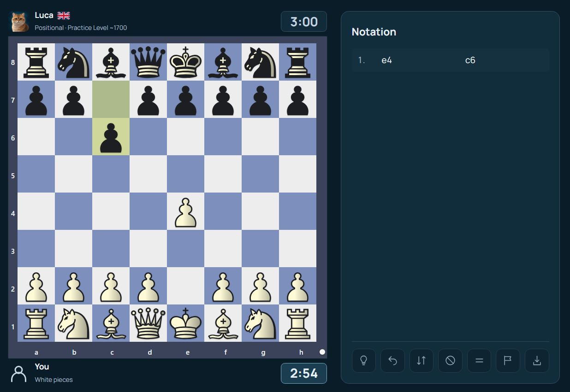Click the black queen on d8
The height and width of the screenshot is (392, 570).
(x=148, y=62)
